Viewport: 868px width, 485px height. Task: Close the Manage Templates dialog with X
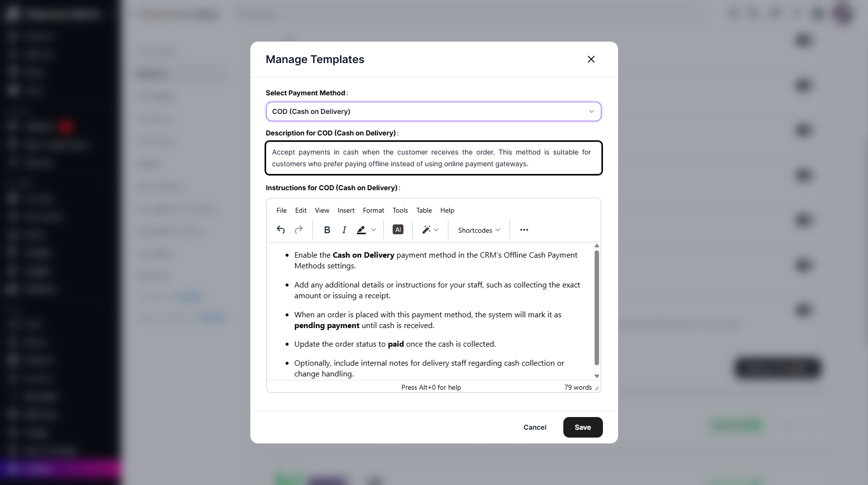[591, 59]
